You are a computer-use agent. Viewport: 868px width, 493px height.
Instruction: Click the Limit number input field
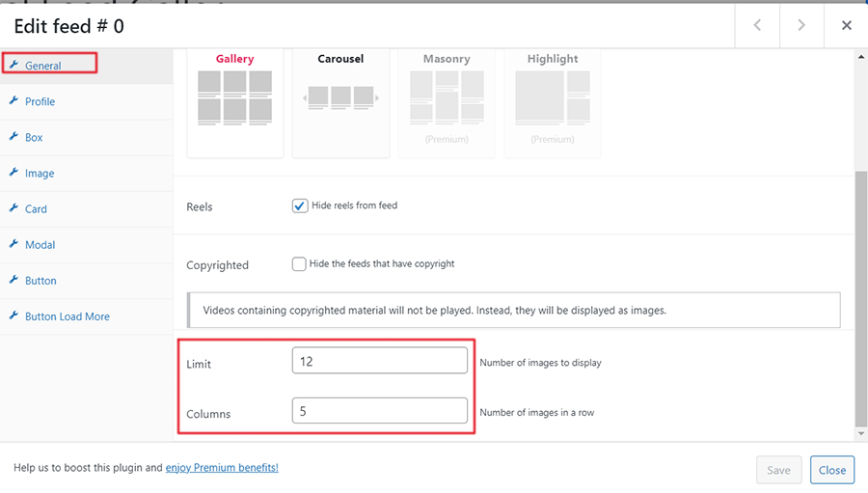[379, 362]
